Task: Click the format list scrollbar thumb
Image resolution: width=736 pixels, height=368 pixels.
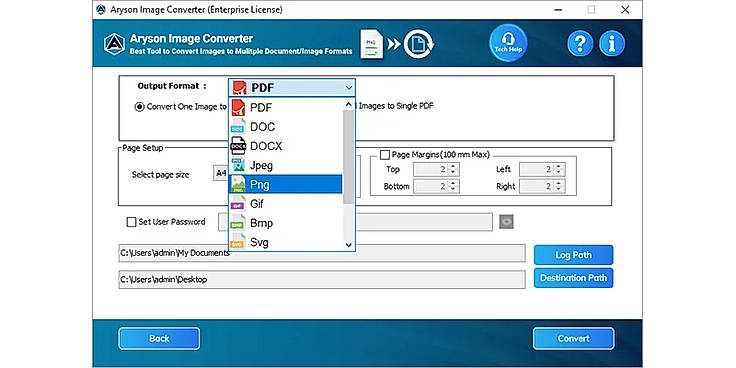Action: (348, 157)
